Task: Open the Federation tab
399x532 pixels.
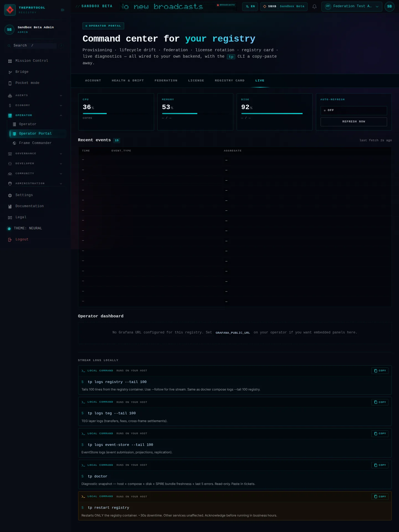Action: tap(166, 81)
